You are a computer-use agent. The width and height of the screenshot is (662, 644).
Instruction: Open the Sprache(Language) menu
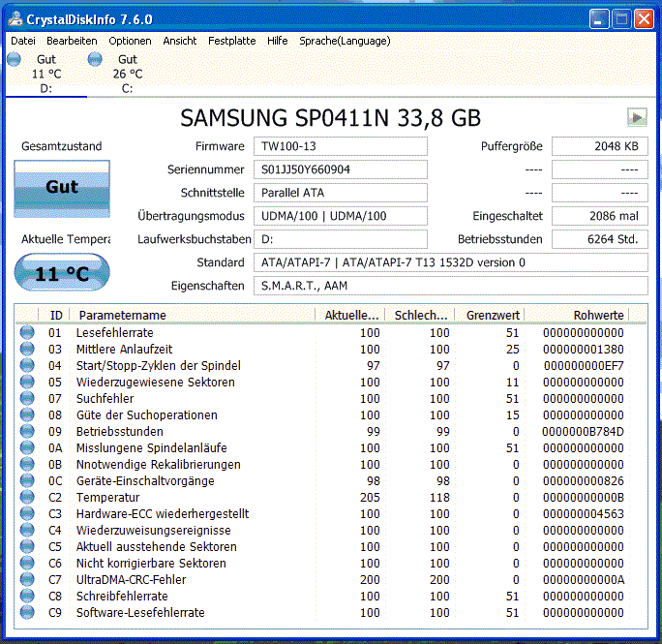[345, 41]
